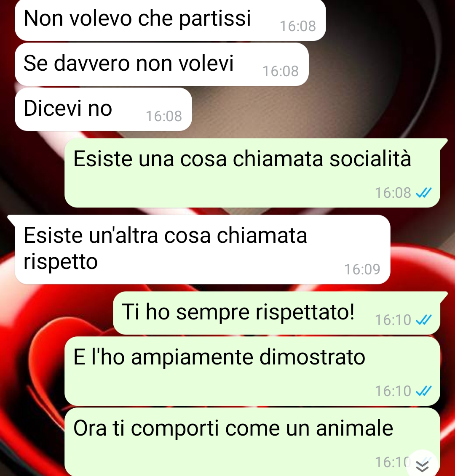Select the 'Dicevi no' message bubble
This screenshot has height=476, width=455.
[x=103, y=109]
